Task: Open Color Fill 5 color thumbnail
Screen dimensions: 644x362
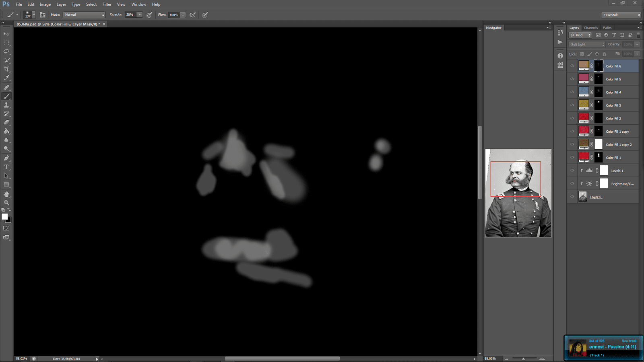Action: click(x=584, y=78)
